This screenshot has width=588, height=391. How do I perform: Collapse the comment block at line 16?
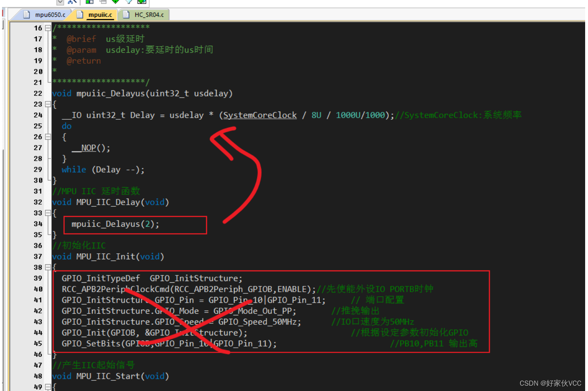coord(48,28)
